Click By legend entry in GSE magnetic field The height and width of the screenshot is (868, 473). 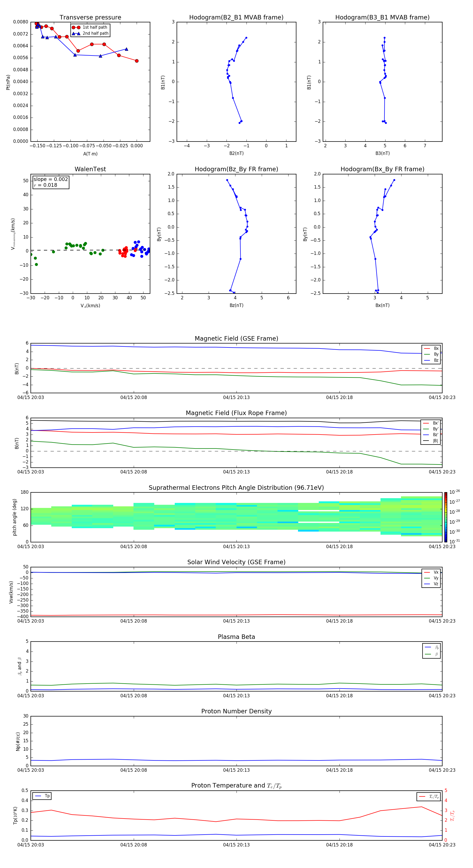(x=431, y=354)
